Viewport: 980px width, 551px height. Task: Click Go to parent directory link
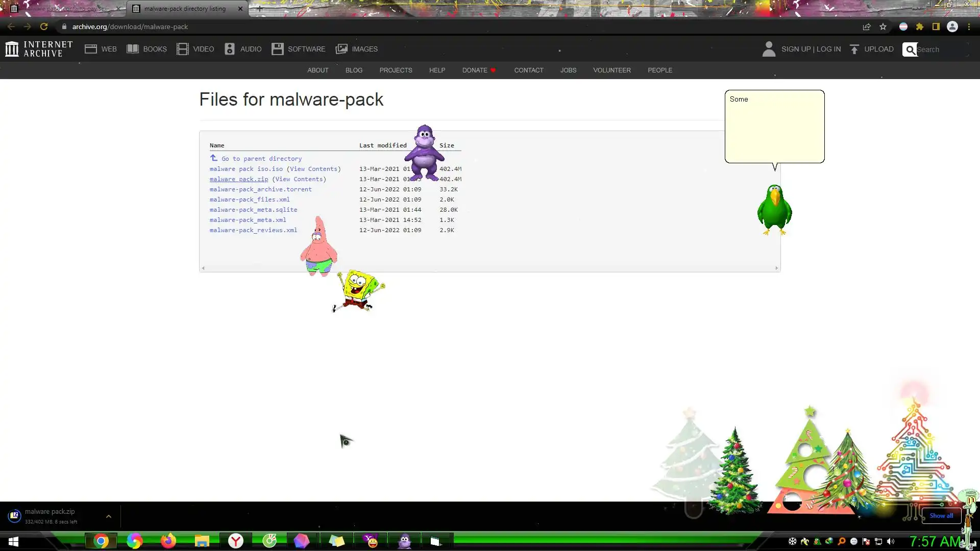(x=261, y=159)
